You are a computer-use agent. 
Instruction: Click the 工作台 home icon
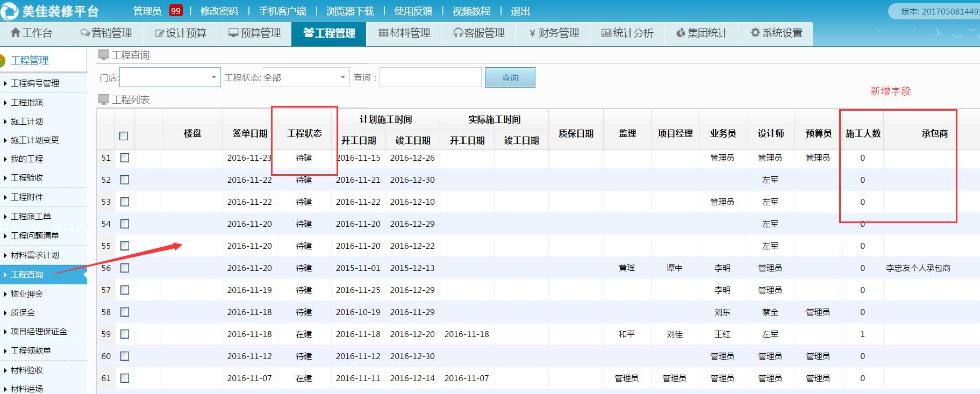[x=16, y=33]
